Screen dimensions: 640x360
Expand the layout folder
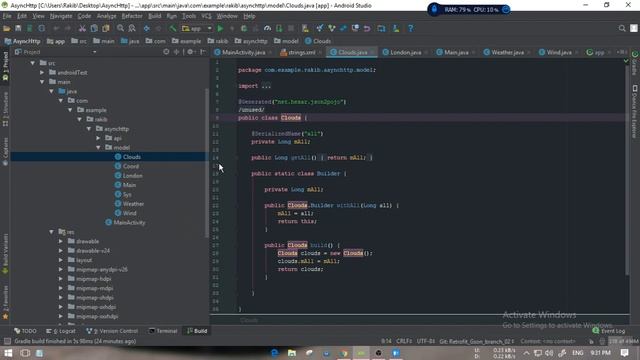61,260
